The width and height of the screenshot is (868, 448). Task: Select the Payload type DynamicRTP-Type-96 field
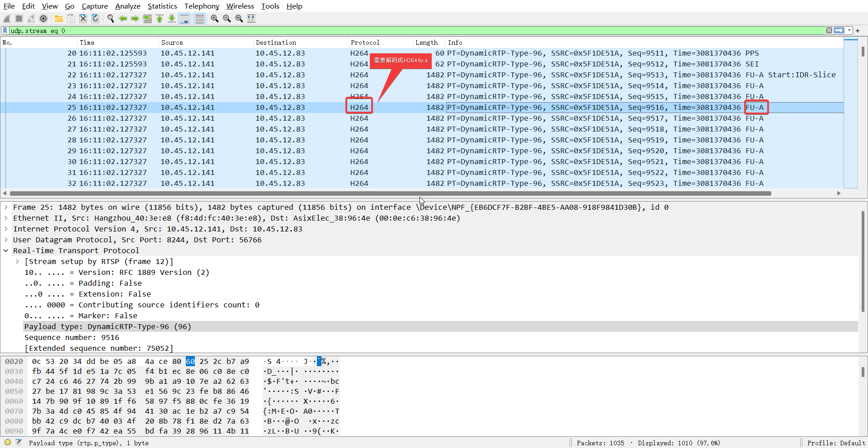click(441, 326)
